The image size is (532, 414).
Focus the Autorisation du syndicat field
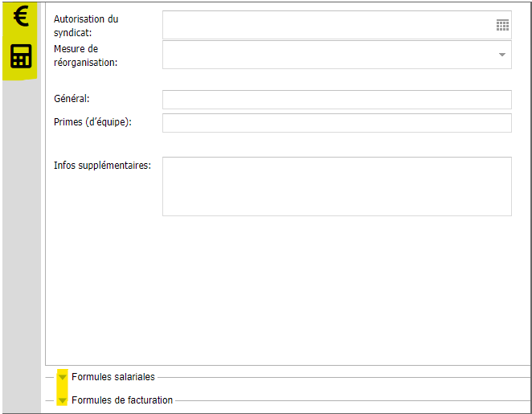[337, 25]
